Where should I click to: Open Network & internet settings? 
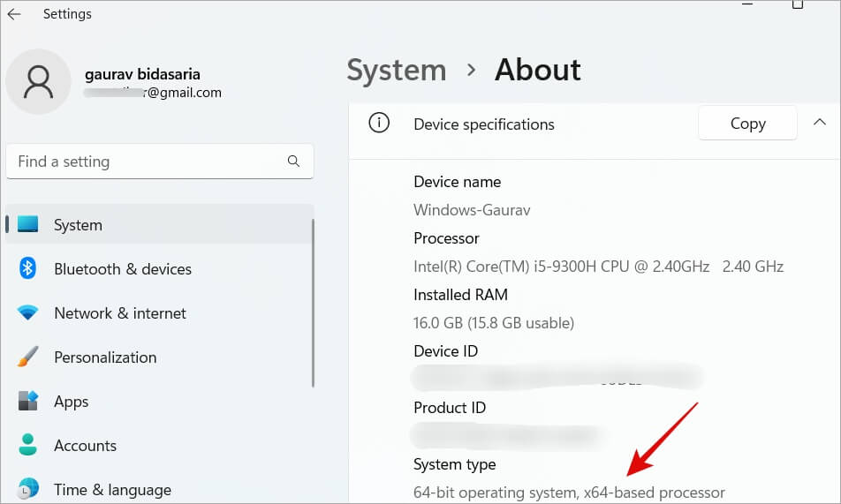[159, 313]
